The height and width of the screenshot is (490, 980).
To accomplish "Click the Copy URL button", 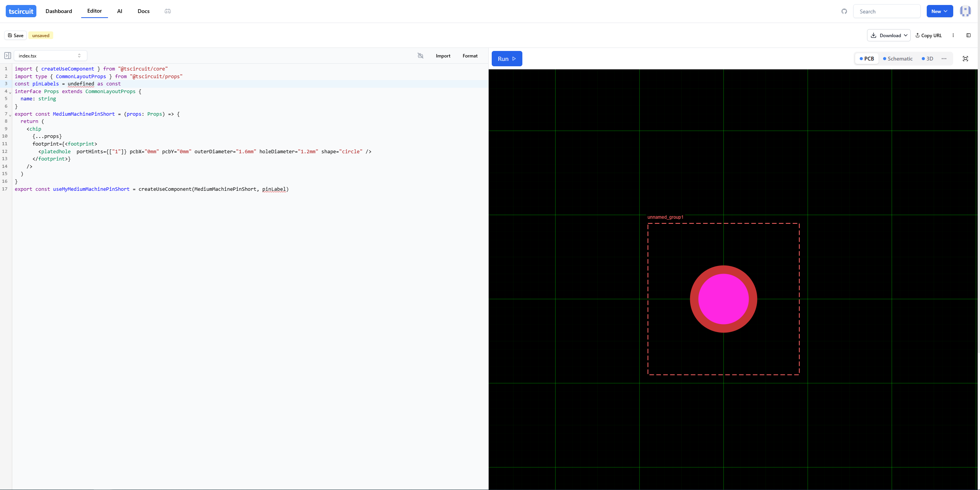I will coord(928,35).
